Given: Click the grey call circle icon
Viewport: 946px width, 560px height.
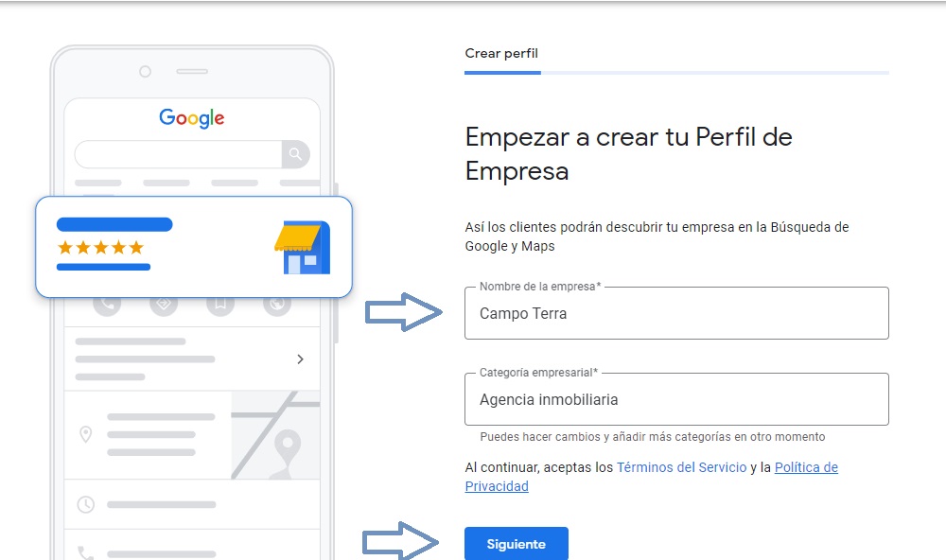Looking at the screenshot, I should pyautogui.click(x=107, y=305).
